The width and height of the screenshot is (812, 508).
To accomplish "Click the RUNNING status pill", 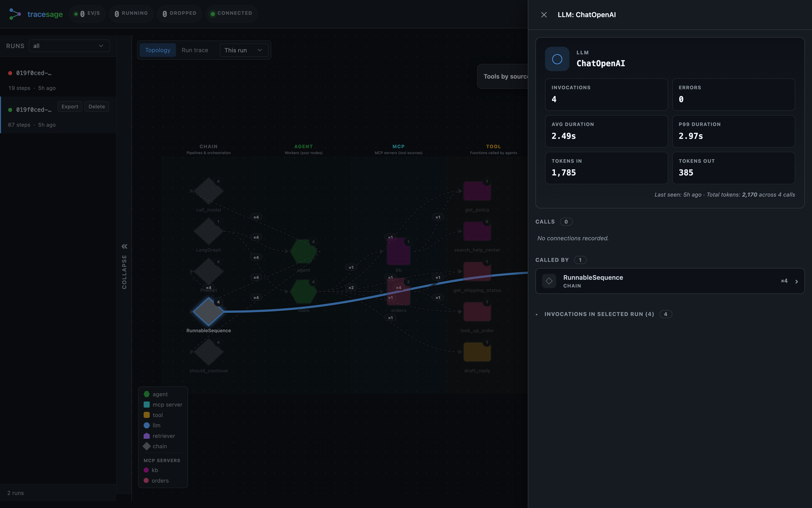I will tap(131, 13).
